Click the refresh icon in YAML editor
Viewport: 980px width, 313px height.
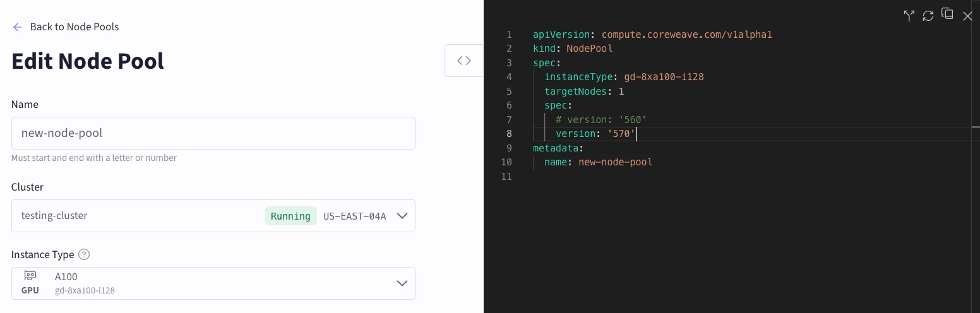[x=928, y=16]
